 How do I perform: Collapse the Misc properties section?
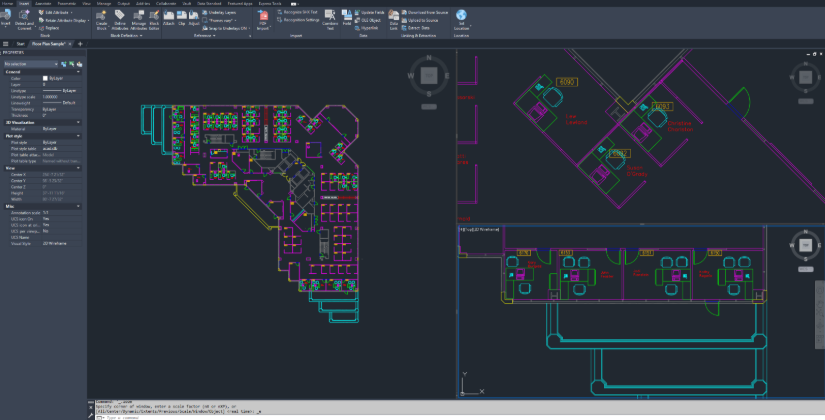78,206
